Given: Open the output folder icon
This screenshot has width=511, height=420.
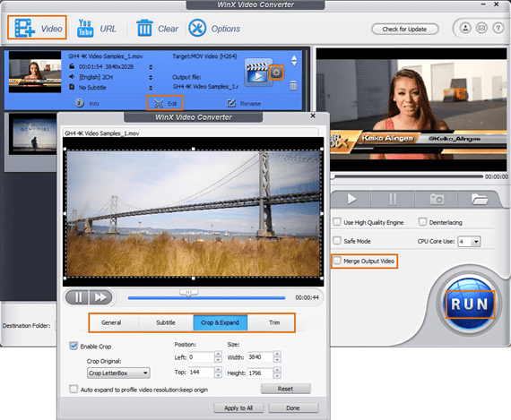Looking at the screenshot, I should click(x=479, y=199).
